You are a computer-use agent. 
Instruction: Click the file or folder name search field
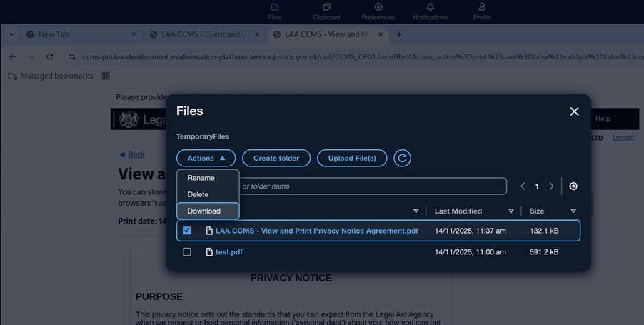pos(371,186)
